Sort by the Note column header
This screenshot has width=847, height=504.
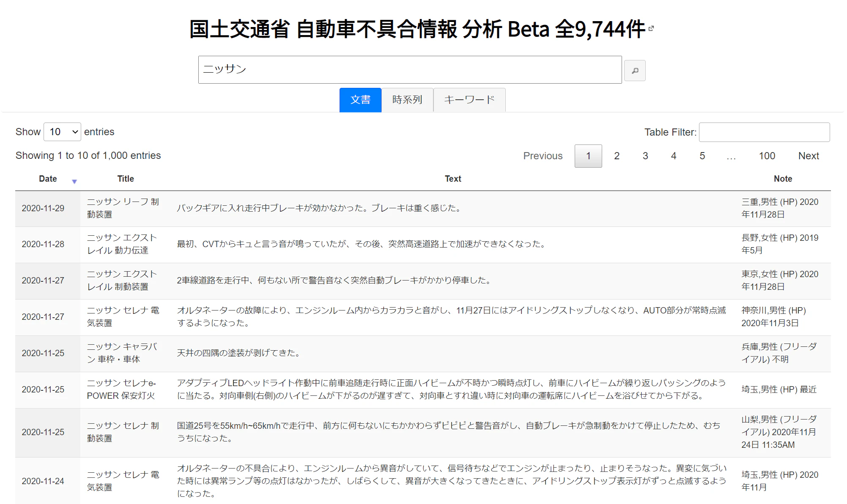783,179
